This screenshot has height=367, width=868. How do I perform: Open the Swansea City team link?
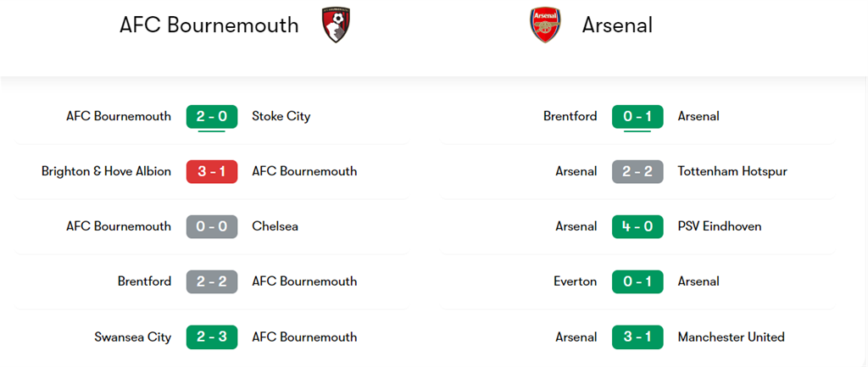point(133,337)
